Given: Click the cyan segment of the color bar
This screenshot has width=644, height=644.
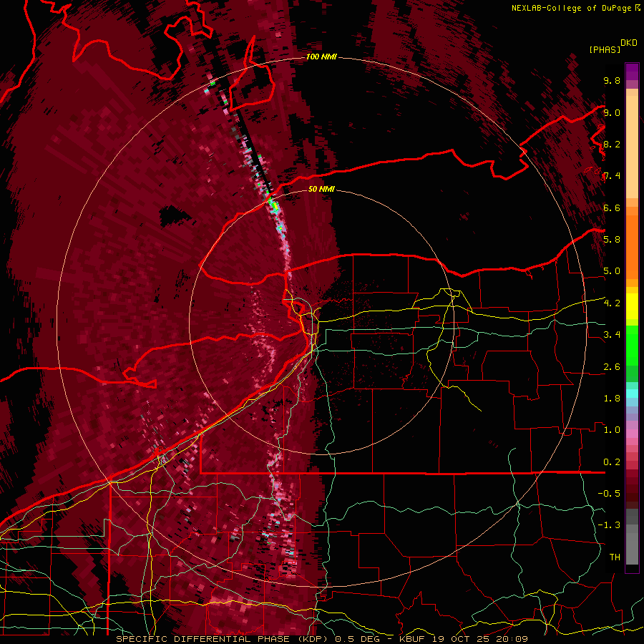Looking at the screenshot, I should [x=632, y=394].
